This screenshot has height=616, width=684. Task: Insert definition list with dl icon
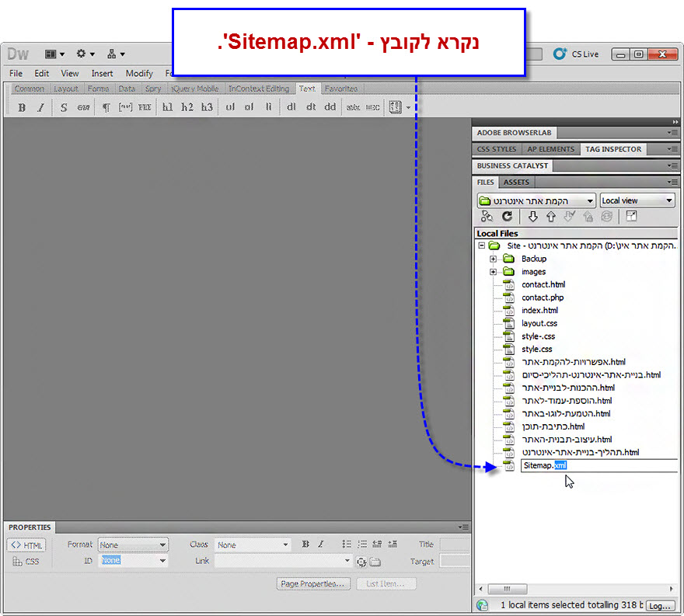pos(291,107)
